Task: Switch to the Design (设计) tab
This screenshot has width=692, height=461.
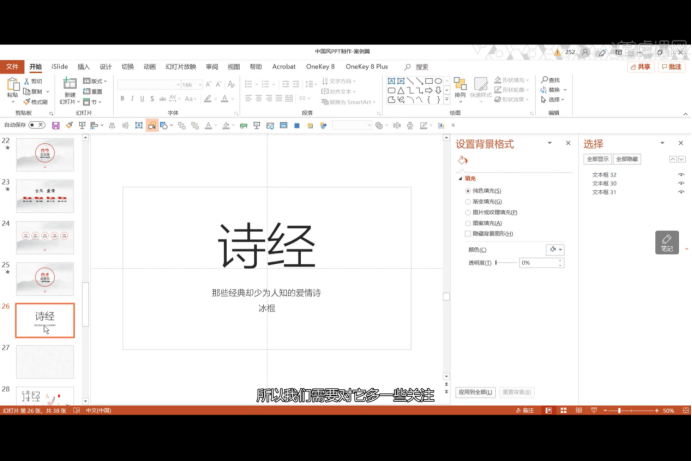Action: point(105,67)
